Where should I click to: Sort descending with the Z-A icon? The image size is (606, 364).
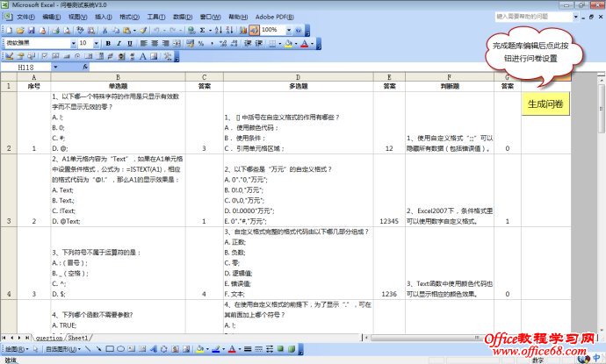[229, 30]
